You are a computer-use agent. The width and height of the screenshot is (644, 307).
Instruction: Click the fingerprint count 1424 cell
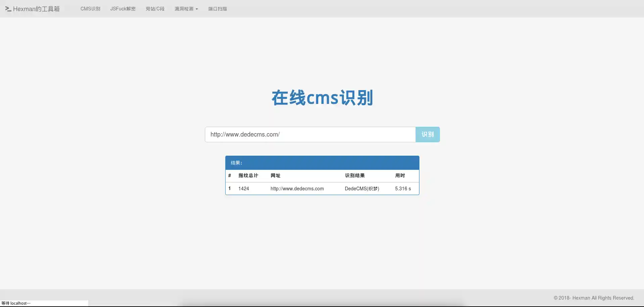click(243, 189)
